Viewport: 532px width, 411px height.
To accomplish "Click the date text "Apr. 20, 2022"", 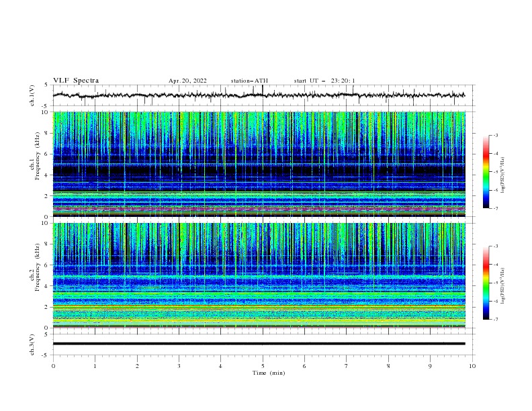I will [187, 81].
